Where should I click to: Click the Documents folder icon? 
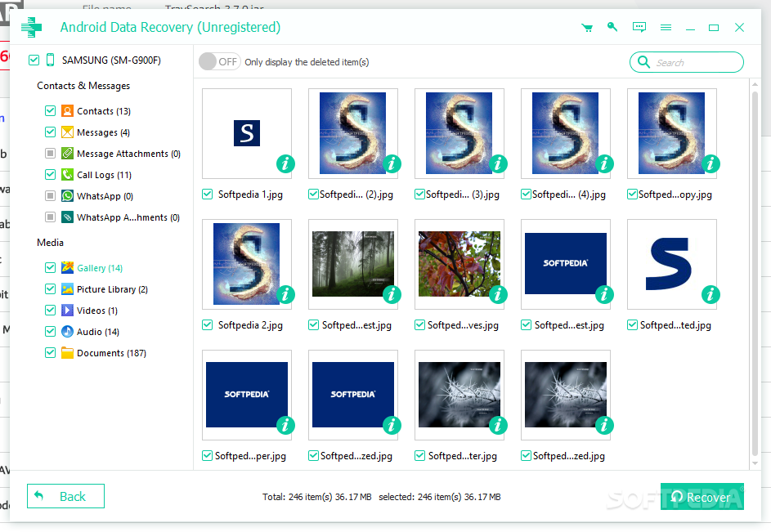pyautogui.click(x=67, y=352)
